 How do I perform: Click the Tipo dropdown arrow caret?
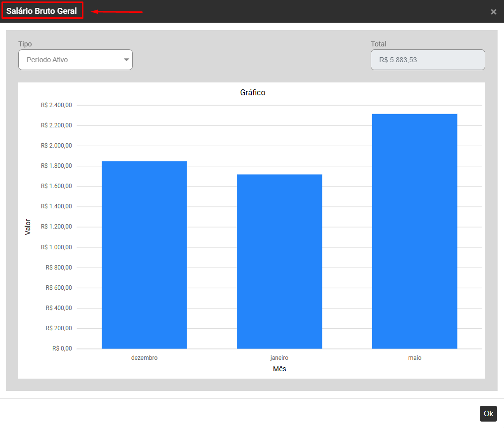click(126, 60)
